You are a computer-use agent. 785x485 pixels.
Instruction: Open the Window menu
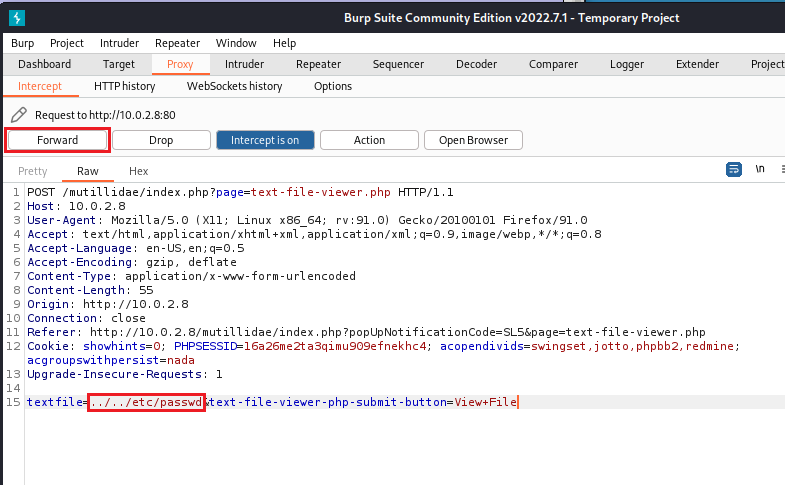pyautogui.click(x=236, y=43)
